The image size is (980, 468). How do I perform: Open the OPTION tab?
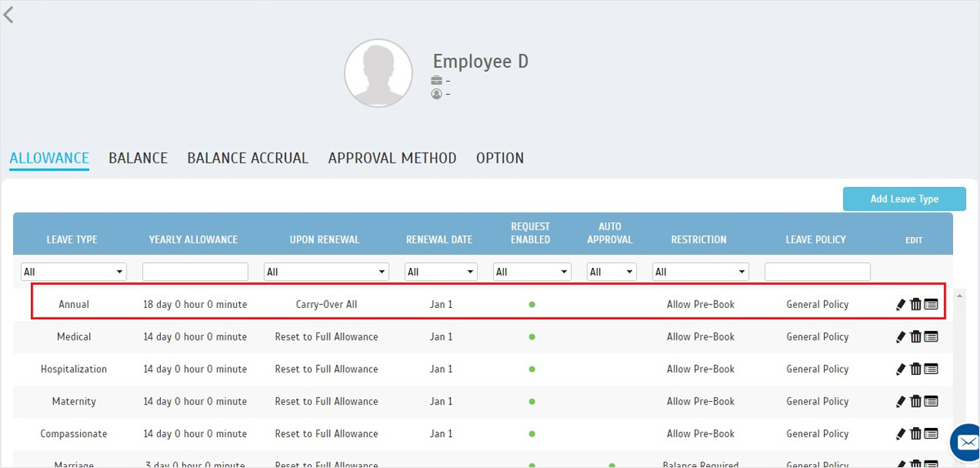click(x=500, y=158)
